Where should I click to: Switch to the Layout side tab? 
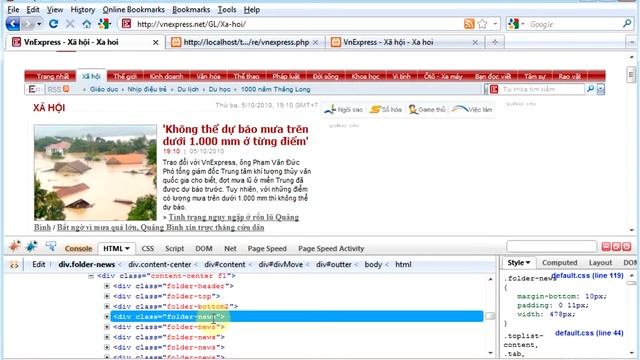(600, 262)
